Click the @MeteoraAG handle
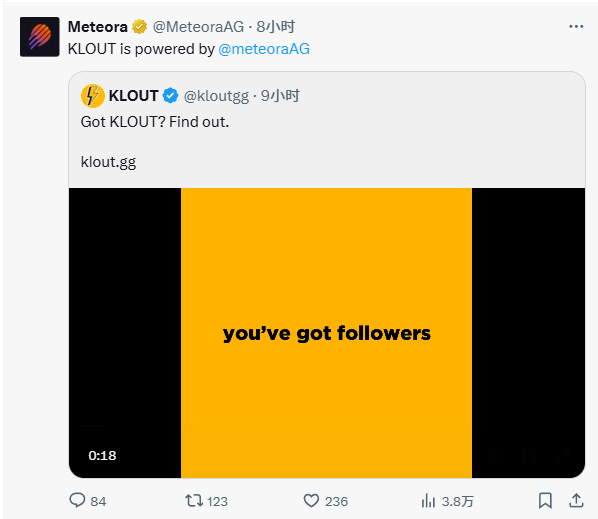 [198, 27]
